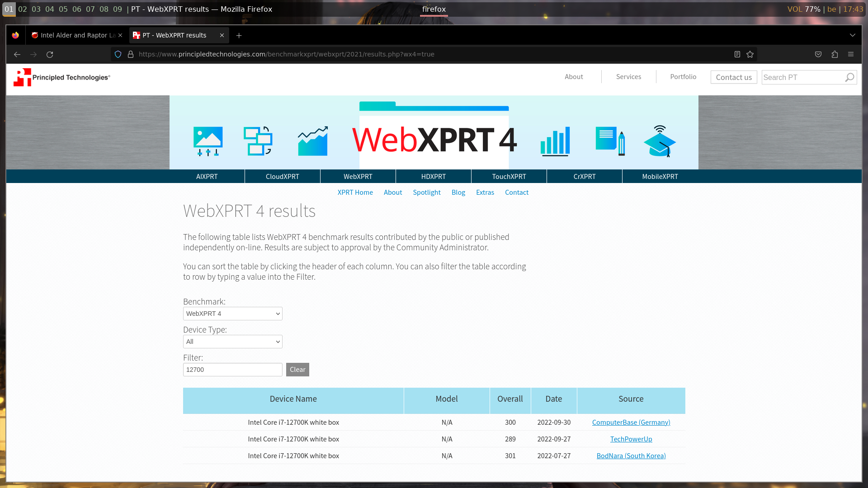Open the TouchXPRT navigation tab
868x488 pixels.
509,176
